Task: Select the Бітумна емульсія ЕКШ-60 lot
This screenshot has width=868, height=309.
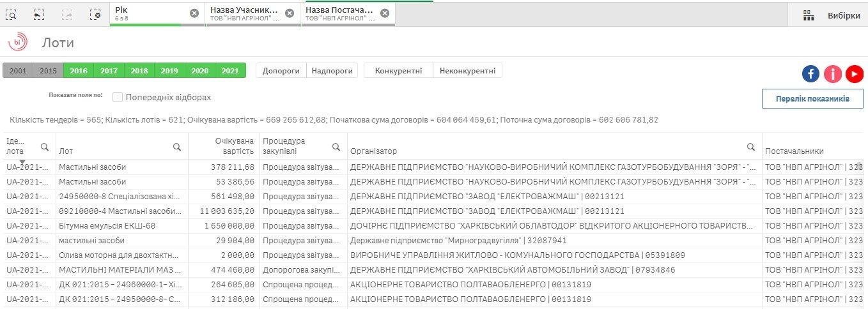Action: 122,226
